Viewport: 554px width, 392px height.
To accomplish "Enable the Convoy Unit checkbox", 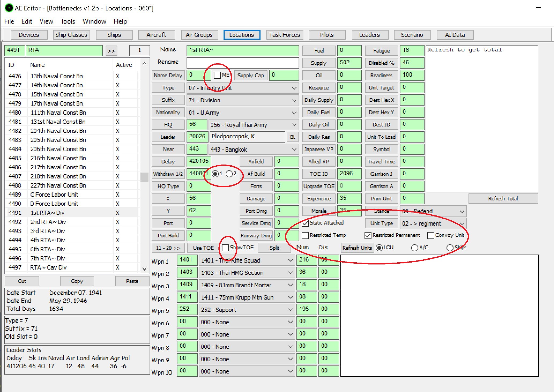I will click(431, 235).
